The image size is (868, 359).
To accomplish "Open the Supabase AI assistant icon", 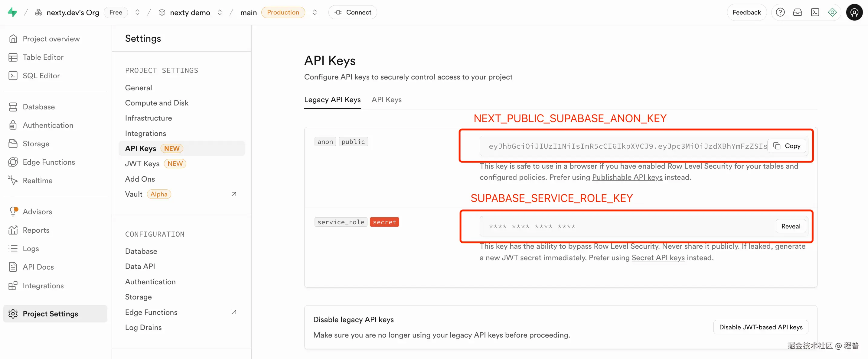I will pyautogui.click(x=832, y=12).
